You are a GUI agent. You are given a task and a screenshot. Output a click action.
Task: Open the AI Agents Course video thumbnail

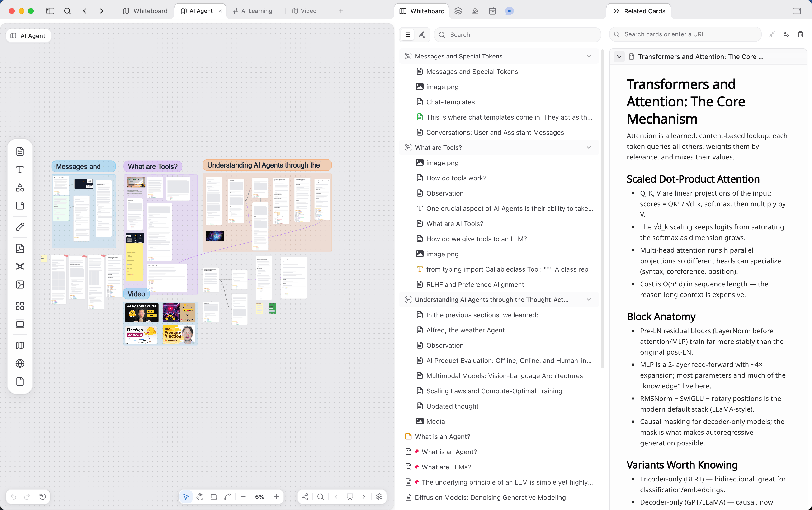point(142,312)
